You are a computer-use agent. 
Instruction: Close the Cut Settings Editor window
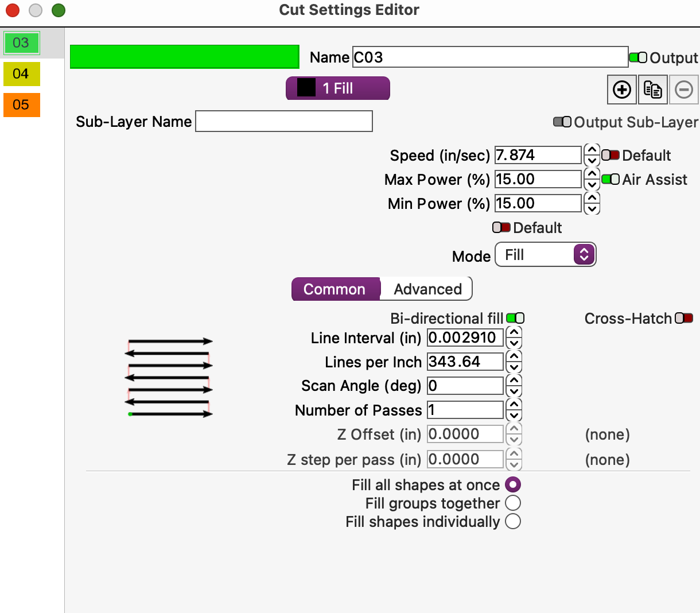coord(13,10)
